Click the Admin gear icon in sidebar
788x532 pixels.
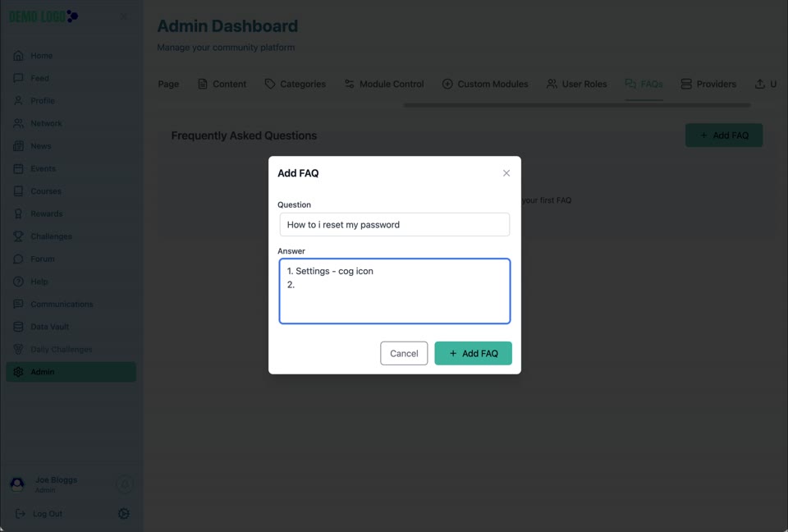click(x=18, y=372)
